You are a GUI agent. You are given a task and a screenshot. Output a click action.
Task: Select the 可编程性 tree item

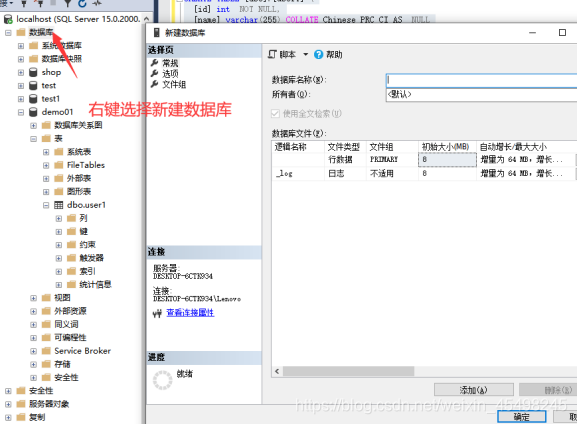click(70, 338)
